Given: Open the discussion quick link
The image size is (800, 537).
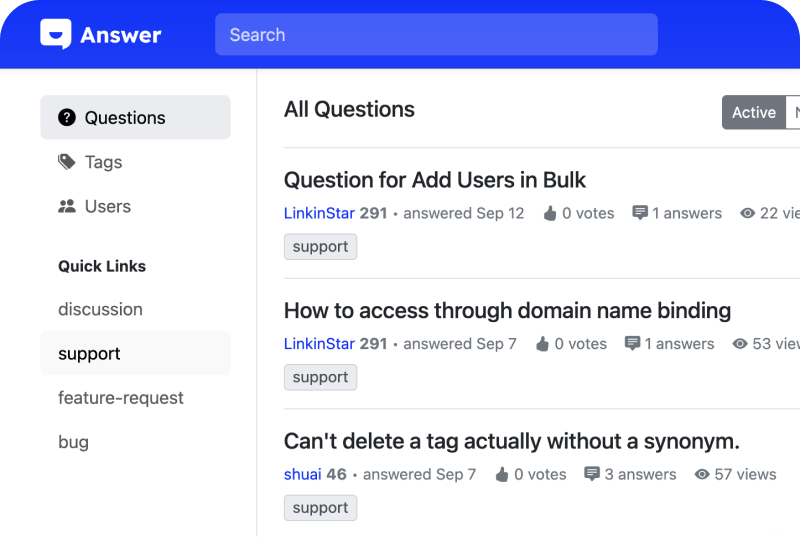Looking at the screenshot, I should tap(101, 310).
